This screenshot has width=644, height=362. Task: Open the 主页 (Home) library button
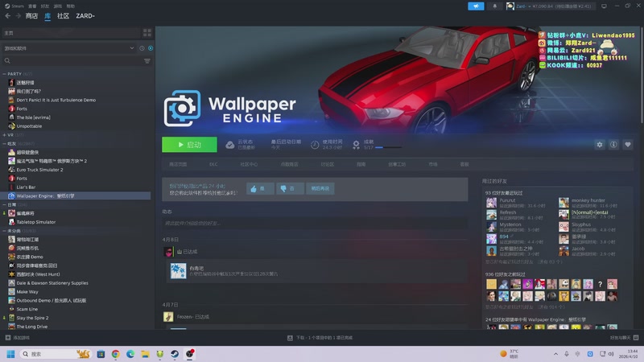click(71, 33)
